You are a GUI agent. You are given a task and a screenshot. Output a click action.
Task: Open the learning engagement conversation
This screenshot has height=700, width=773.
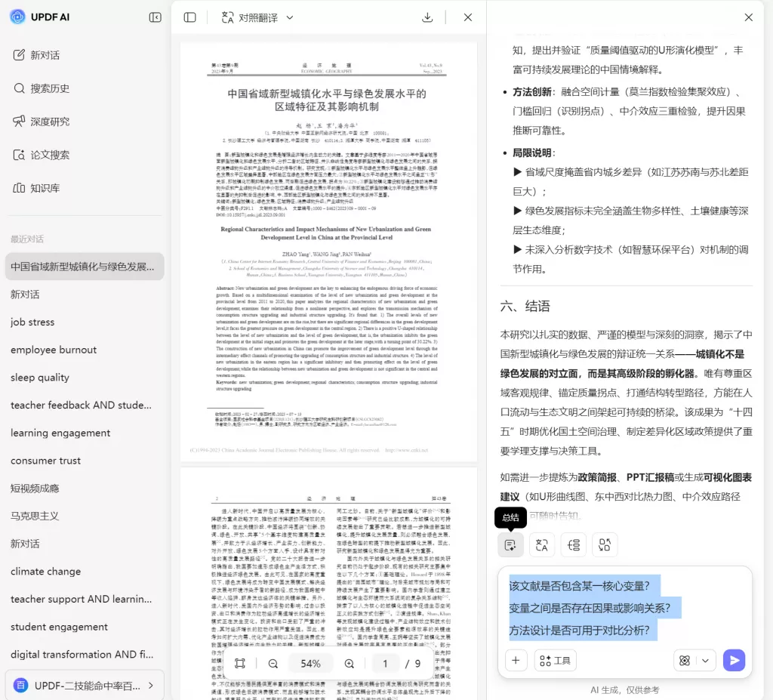(x=60, y=433)
